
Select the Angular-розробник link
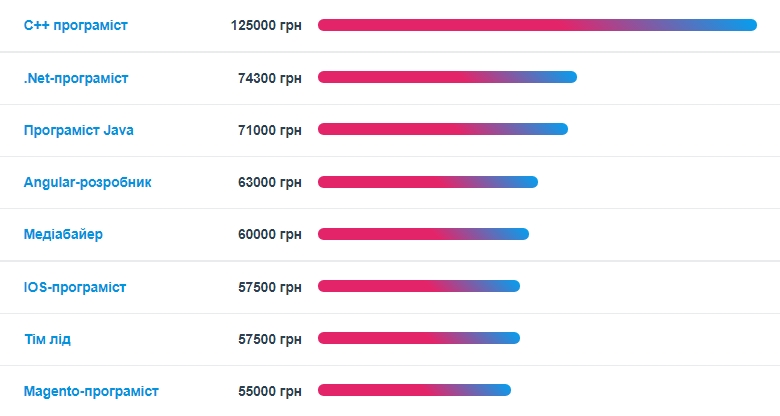[x=88, y=182]
